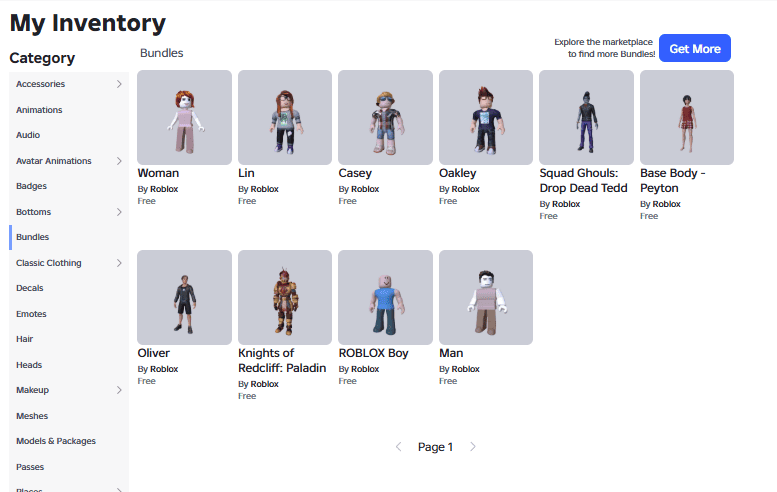Screen dimensions: 777x492
Task: Expand the Avatar Animations chevron
Action: point(119,161)
